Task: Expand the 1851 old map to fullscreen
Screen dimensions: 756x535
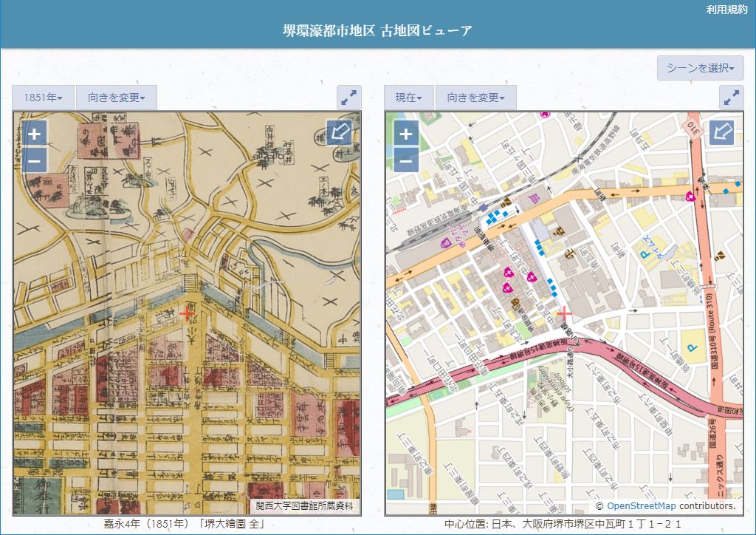Action: (x=349, y=98)
